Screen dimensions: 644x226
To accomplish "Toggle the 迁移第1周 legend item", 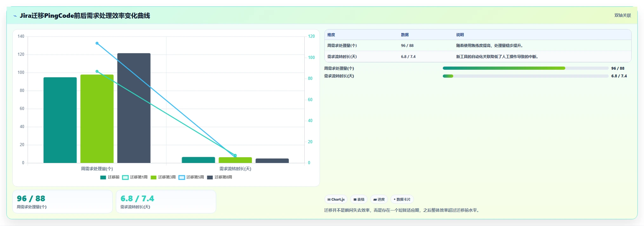I will click(135, 177).
